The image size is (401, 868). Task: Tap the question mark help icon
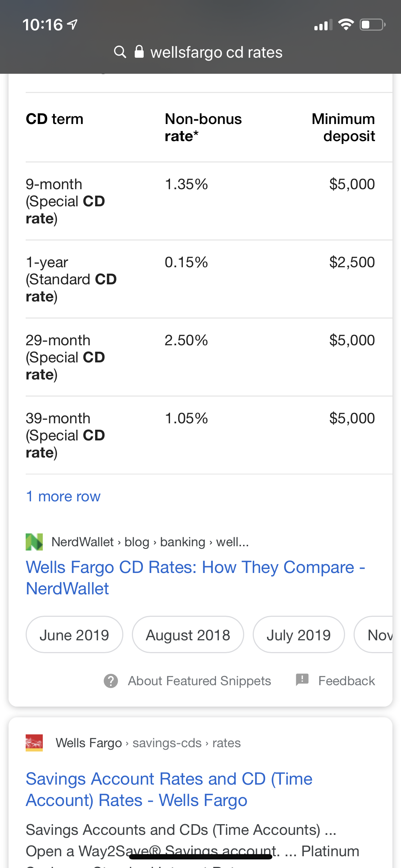pos(111,681)
